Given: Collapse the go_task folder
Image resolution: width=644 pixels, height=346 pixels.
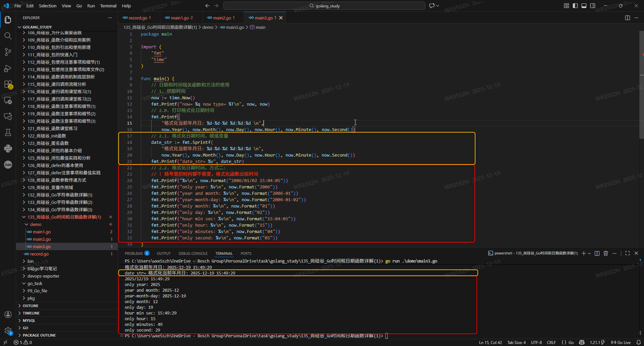Looking at the screenshot, I should click(35, 284).
